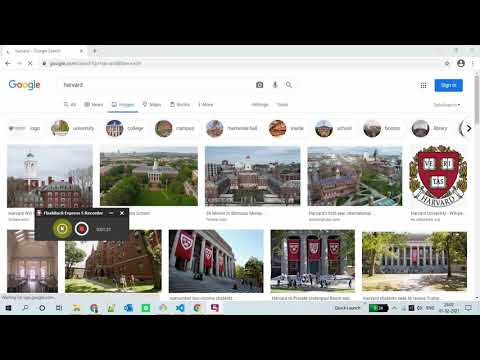The image size is (480, 360).
Task: Open the SafeSearch dropdown
Action: (x=447, y=105)
